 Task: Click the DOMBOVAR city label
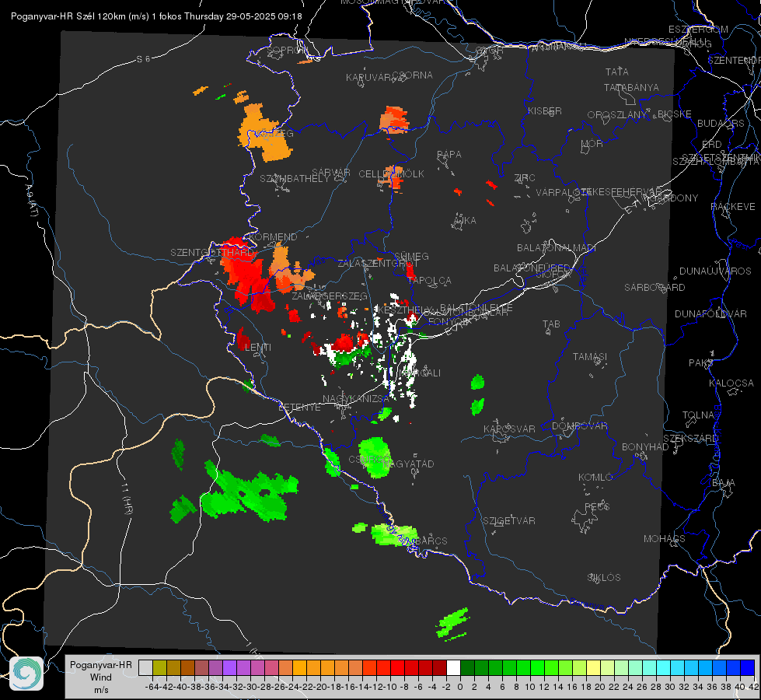coord(579,426)
